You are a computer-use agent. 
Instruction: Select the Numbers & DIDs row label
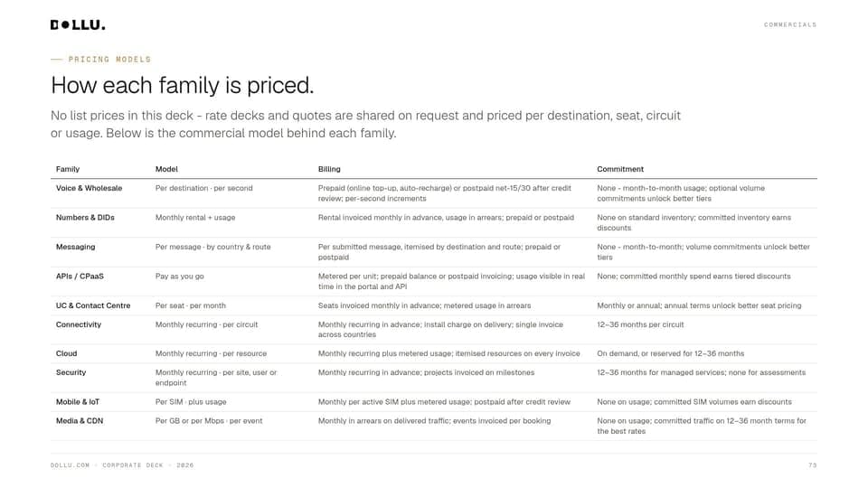(x=85, y=218)
